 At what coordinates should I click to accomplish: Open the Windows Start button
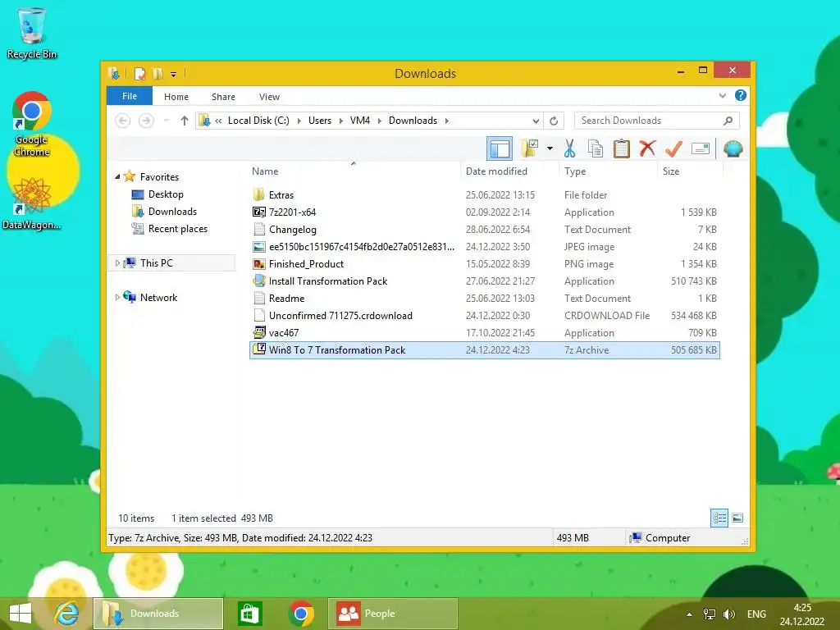(21, 614)
